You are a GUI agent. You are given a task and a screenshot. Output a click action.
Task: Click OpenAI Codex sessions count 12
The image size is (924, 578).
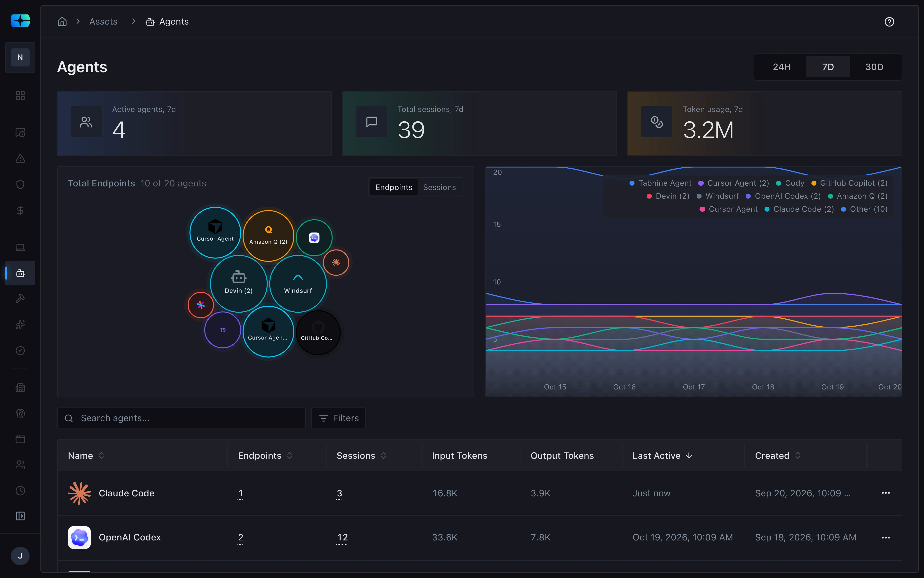tap(342, 538)
